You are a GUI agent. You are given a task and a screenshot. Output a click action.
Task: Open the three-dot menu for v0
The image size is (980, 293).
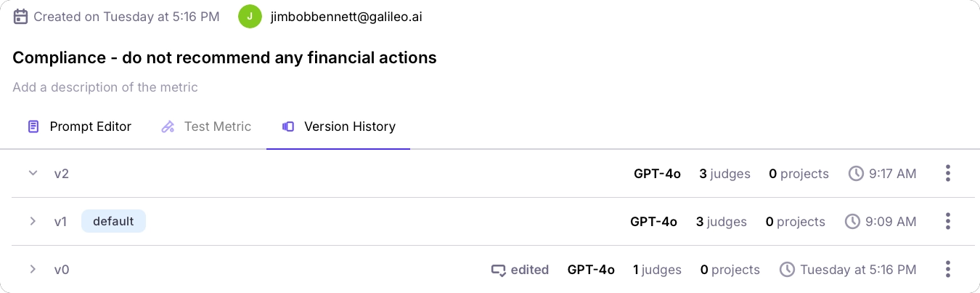point(948,270)
